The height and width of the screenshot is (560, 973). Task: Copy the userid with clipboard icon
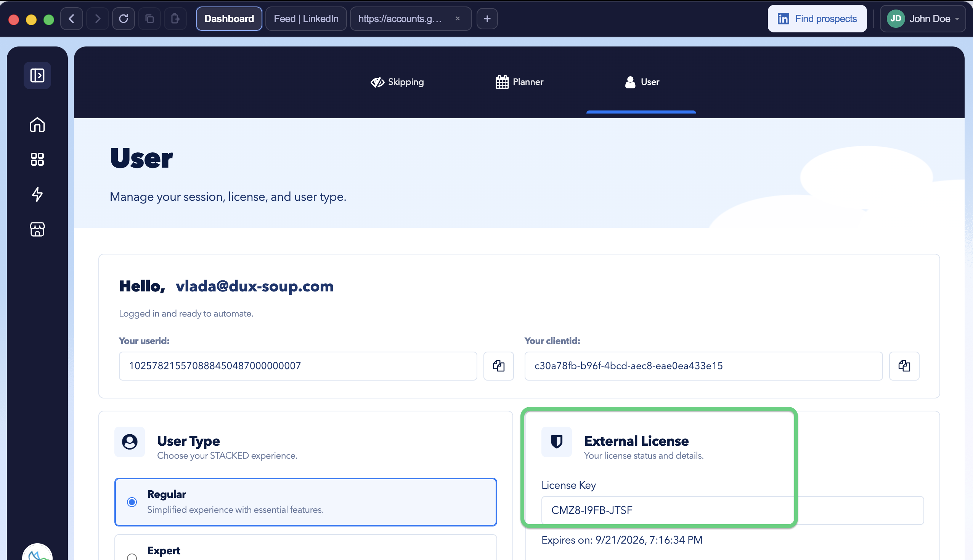[x=498, y=366]
